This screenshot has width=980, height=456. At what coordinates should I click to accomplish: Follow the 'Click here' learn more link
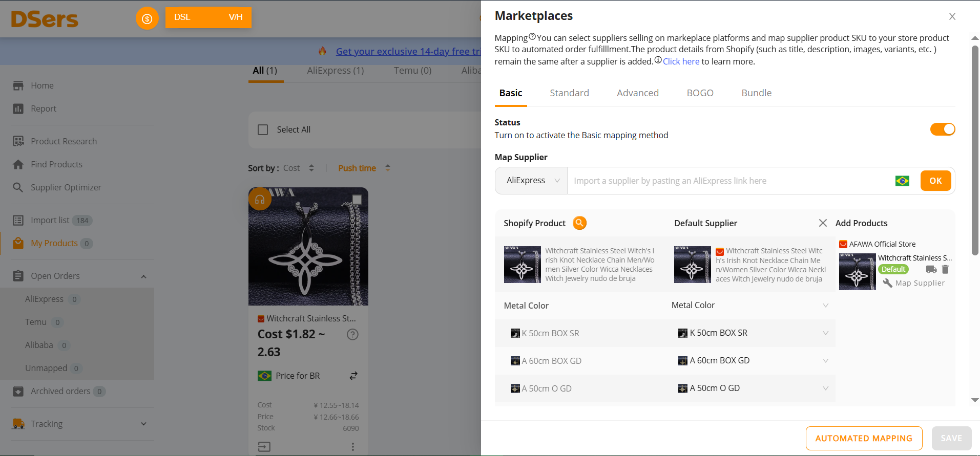[x=681, y=61]
